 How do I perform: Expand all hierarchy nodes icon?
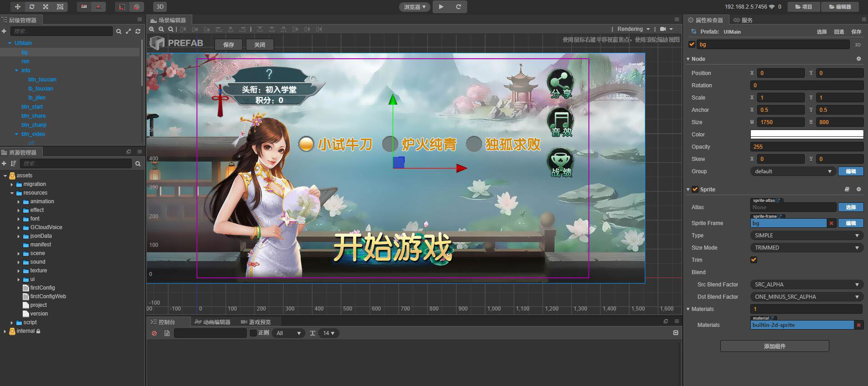128,31
